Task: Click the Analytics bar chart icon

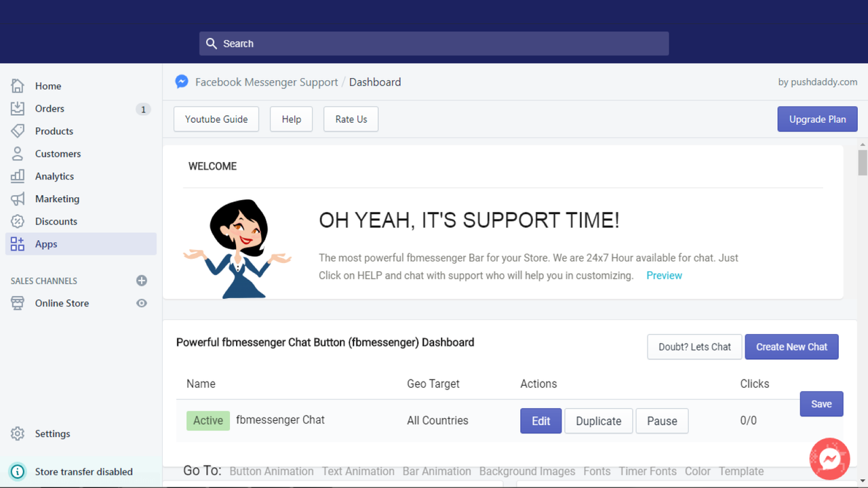Action: [18, 176]
